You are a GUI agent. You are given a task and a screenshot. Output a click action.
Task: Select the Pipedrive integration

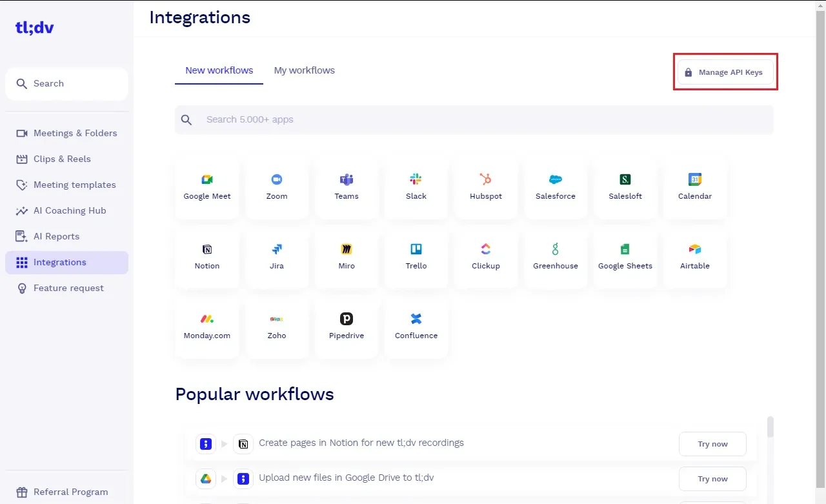click(x=347, y=327)
